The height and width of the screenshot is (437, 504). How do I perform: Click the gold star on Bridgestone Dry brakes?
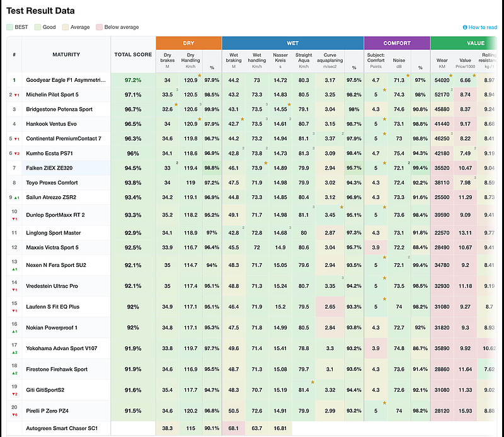[x=176, y=105]
